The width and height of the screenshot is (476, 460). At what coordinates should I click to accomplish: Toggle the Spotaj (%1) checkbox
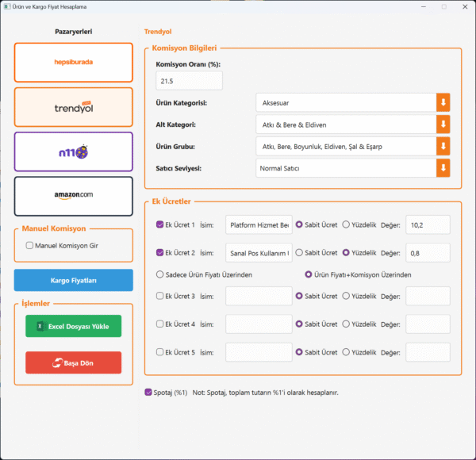148,392
